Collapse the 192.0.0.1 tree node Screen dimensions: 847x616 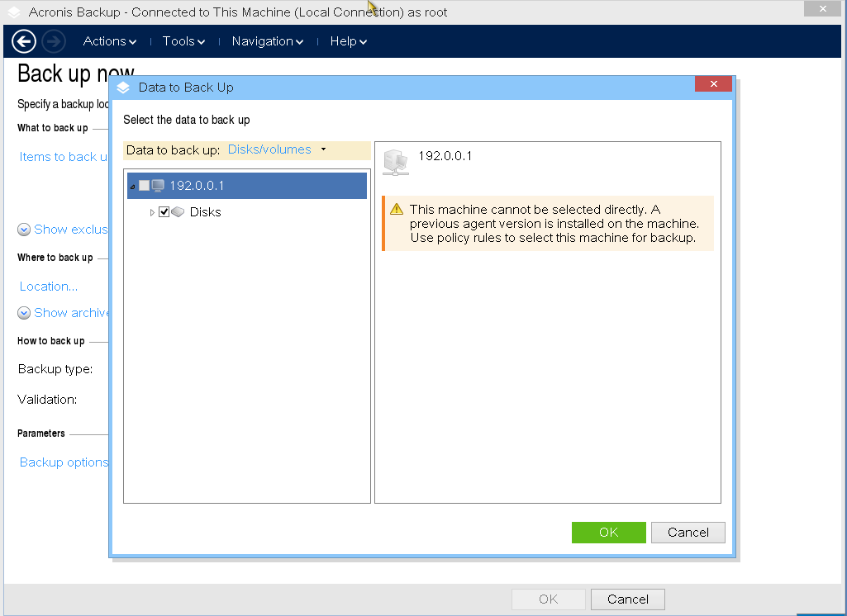pos(133,187)
